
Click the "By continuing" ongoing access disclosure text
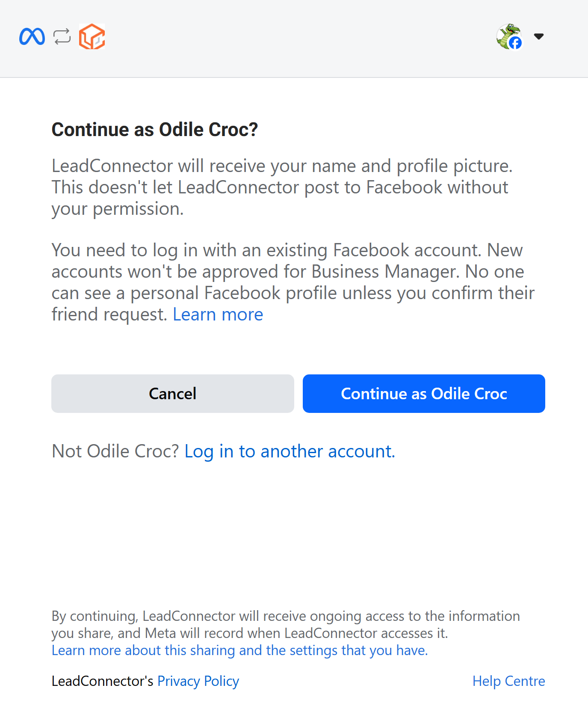coord(285,625)
